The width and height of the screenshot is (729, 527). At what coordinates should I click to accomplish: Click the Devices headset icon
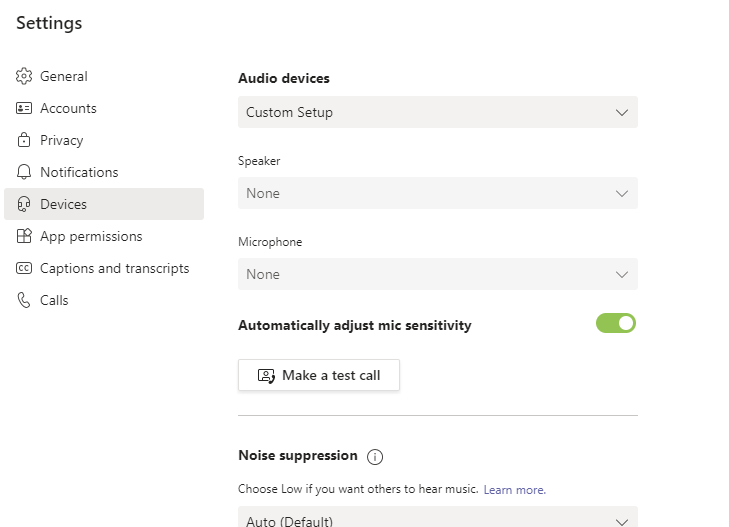click(24, 204)
